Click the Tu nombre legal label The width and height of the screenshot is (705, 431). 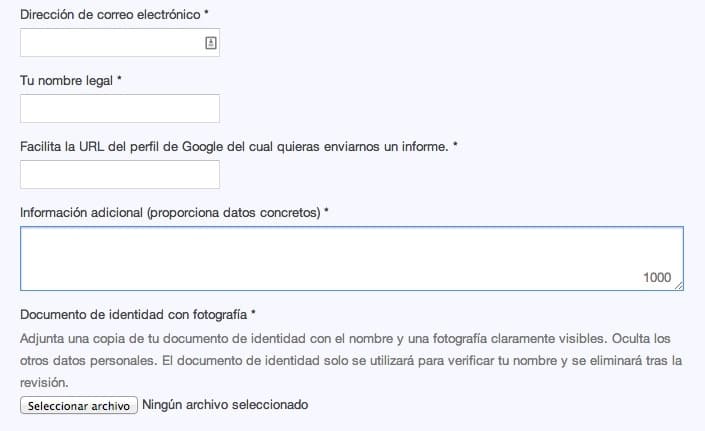pos(66,80)
